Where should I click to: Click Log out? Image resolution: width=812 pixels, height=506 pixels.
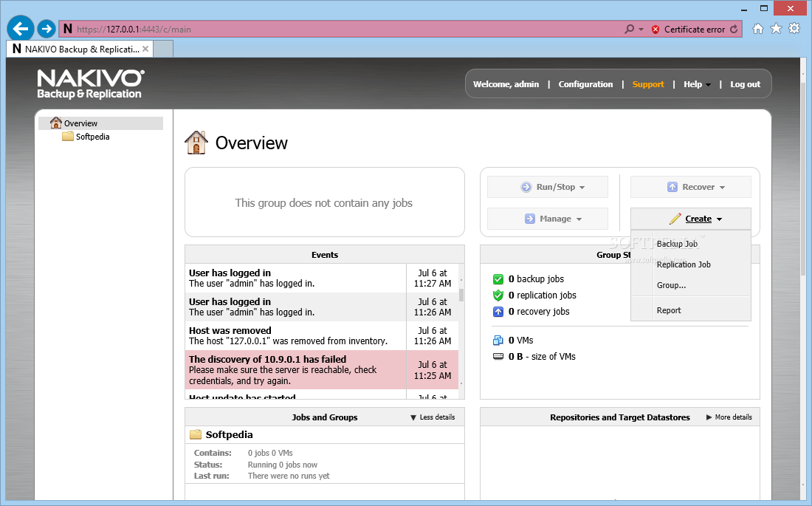point(746,84)
